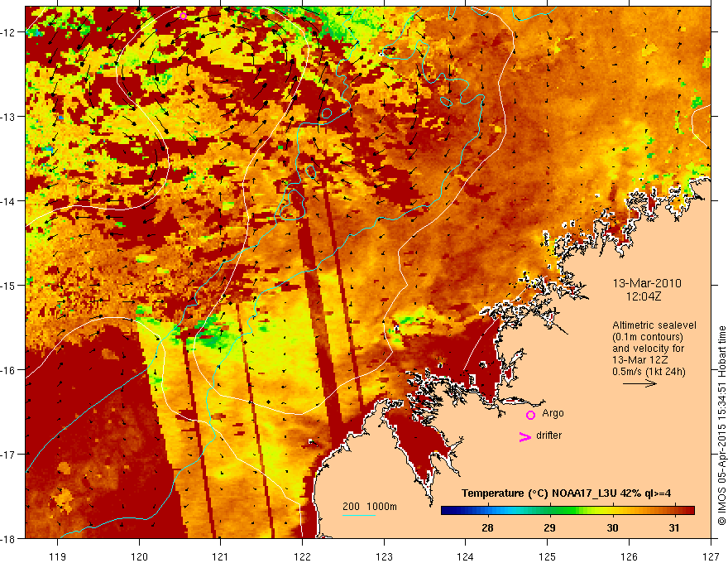Click the colorbar value 28
This screenshot has width=728, height=563.
point(487,527)
